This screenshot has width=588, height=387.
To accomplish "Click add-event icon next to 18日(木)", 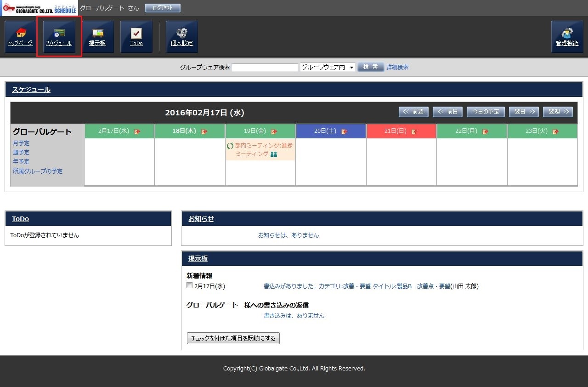I will click(204, 131).
